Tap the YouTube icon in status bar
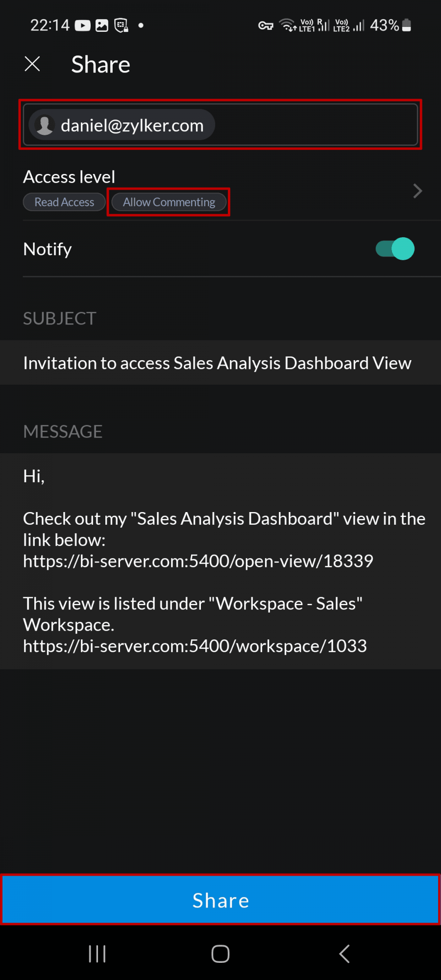Viewport: 441px width, 980px height. pyautogui.click(x=82, y=25)
